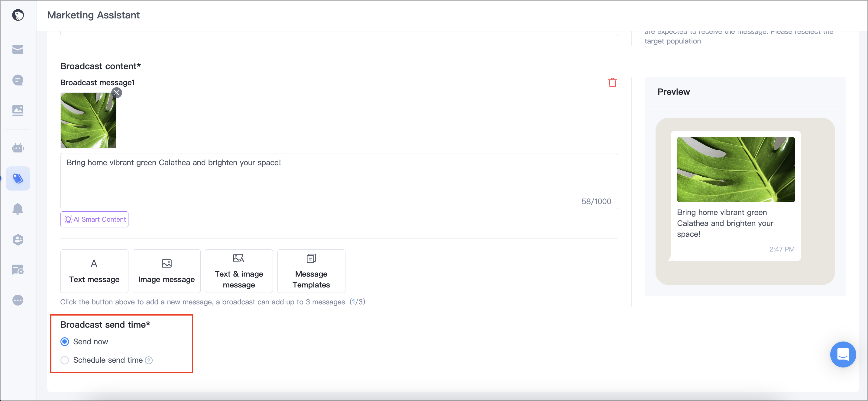868x401 pixels.
Task: Open the floating chat support button
Action: (x=843, y=354)
